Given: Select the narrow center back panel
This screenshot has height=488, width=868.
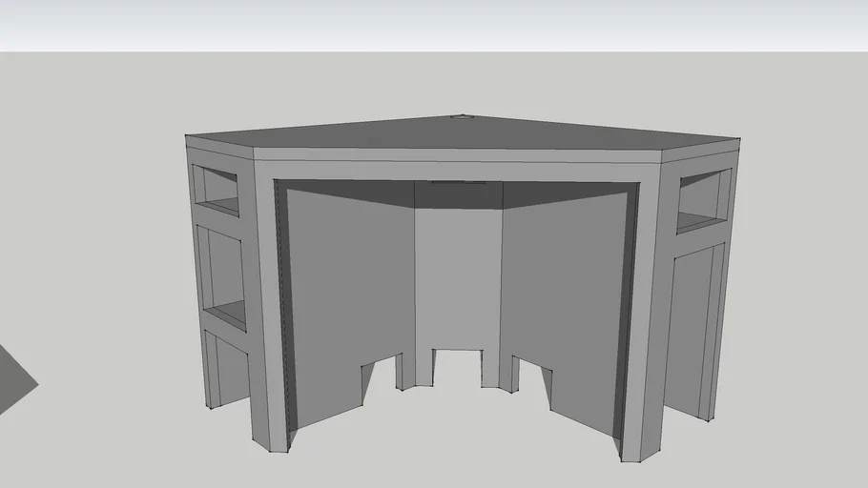Looking at the screenshot, I should tap(458, 276).
